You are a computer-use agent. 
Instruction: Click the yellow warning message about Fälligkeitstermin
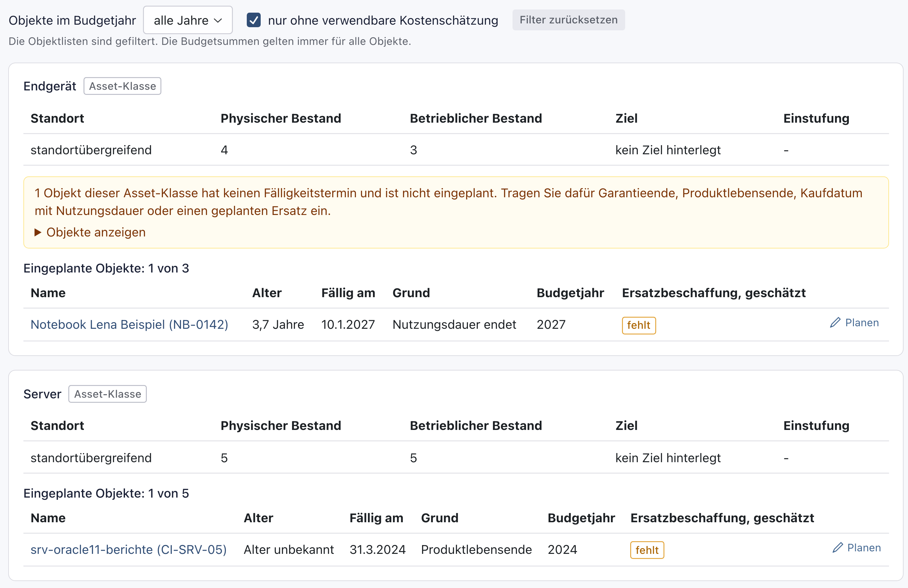pyautogui.click(x=449, y=202)
